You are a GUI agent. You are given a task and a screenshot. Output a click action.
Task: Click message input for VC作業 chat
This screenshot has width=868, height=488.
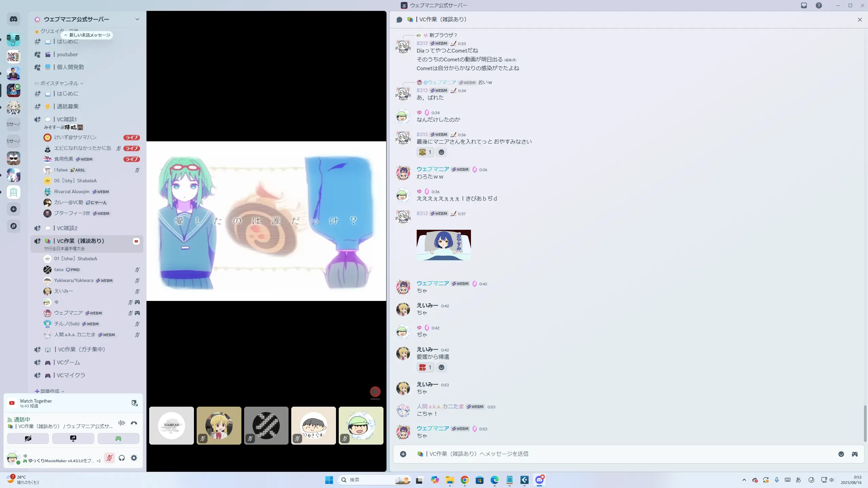point(610,454)
